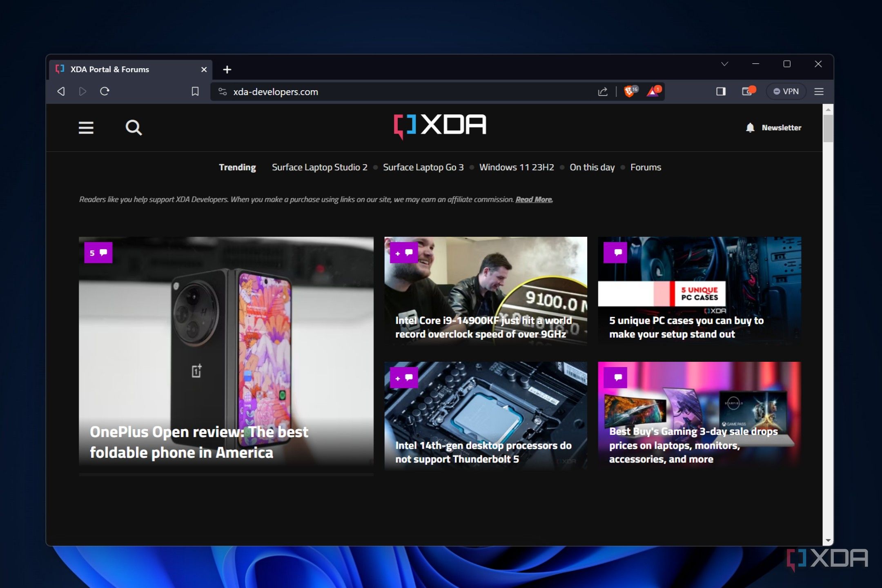Screen dimensions: 882x588
Task: Select Forums in the trending bar
Action: coord(646,167)
